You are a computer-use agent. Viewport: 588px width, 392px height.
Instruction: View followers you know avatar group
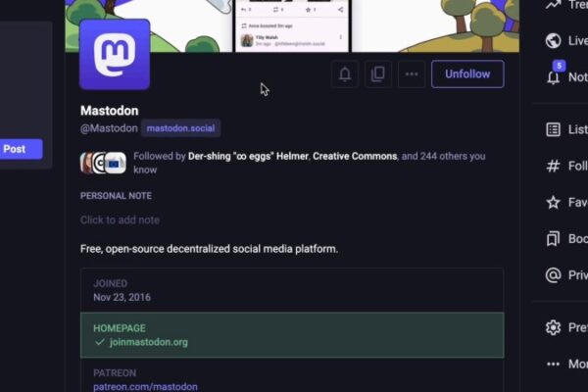(x=103, y=163)
